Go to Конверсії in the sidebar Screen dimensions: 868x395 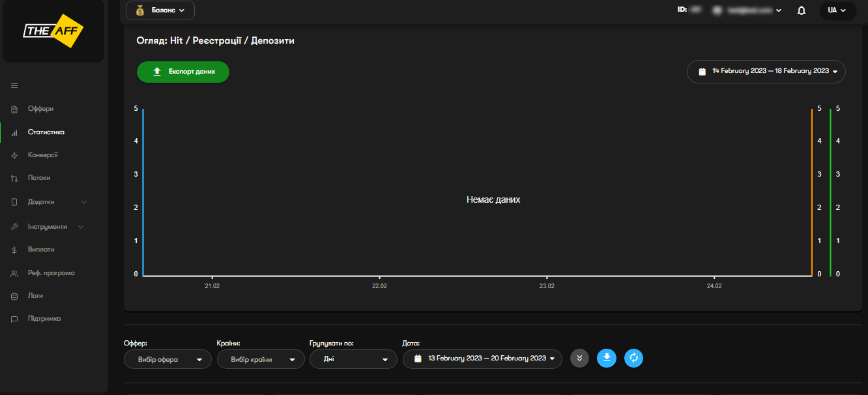coord(42,155)
